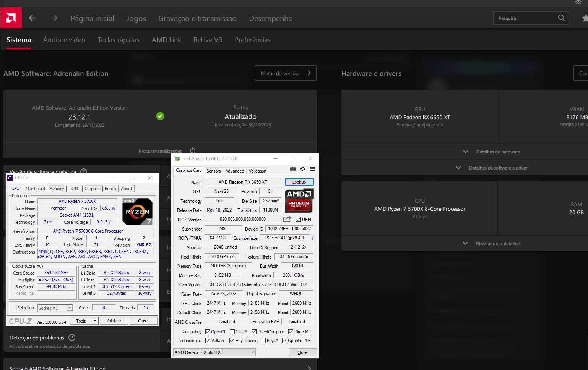
Task: Open the Advanced tab in GPU-Z
Action: pos(235,171)
